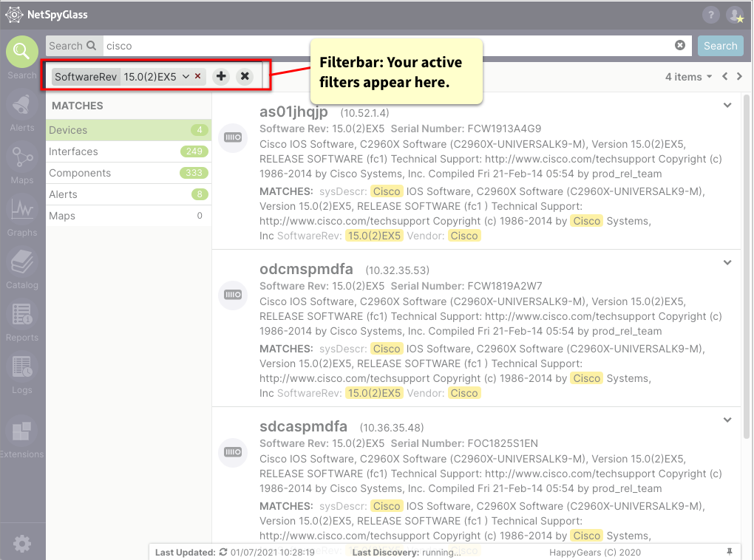Viewport: 754px width, 560px height.
Task: Click the results vertical scrollbar
Action: tap(747, 267)
